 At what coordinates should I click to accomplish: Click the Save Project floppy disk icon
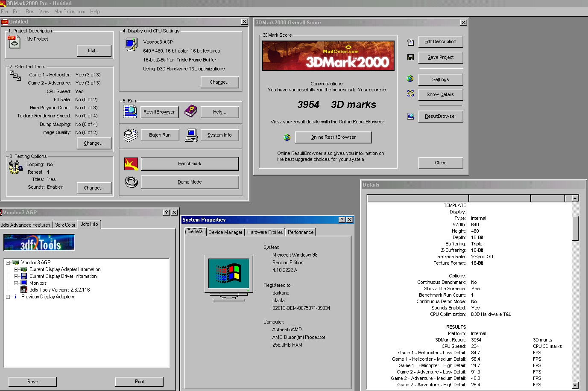pos(410,57)
